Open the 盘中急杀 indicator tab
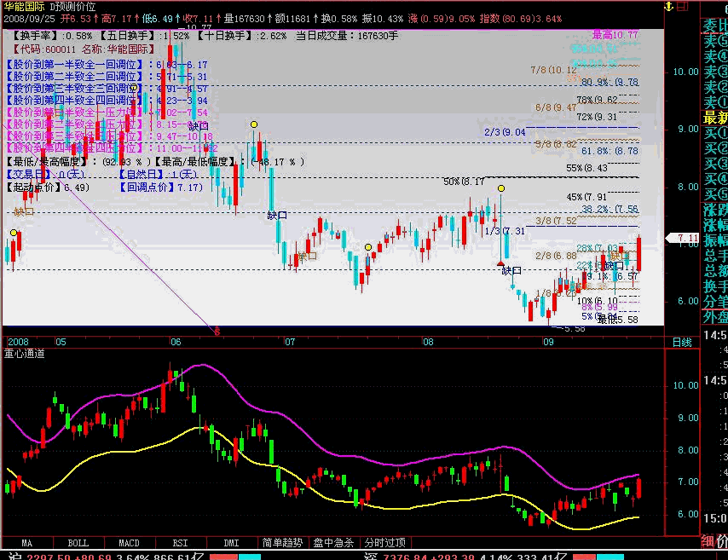 333,543
